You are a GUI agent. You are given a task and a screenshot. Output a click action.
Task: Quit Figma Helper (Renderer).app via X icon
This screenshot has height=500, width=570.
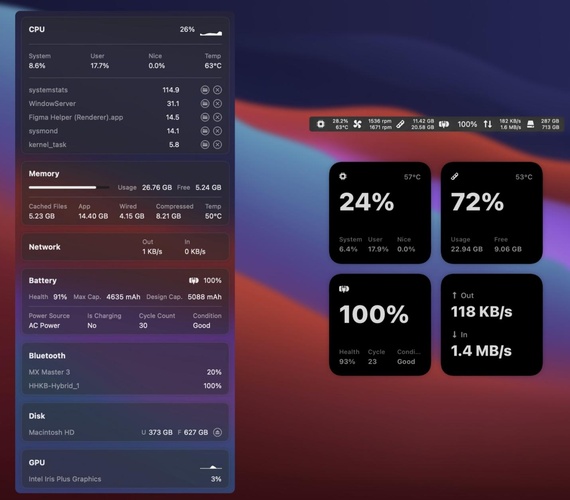pyautogui.click(x=217, y=117)
